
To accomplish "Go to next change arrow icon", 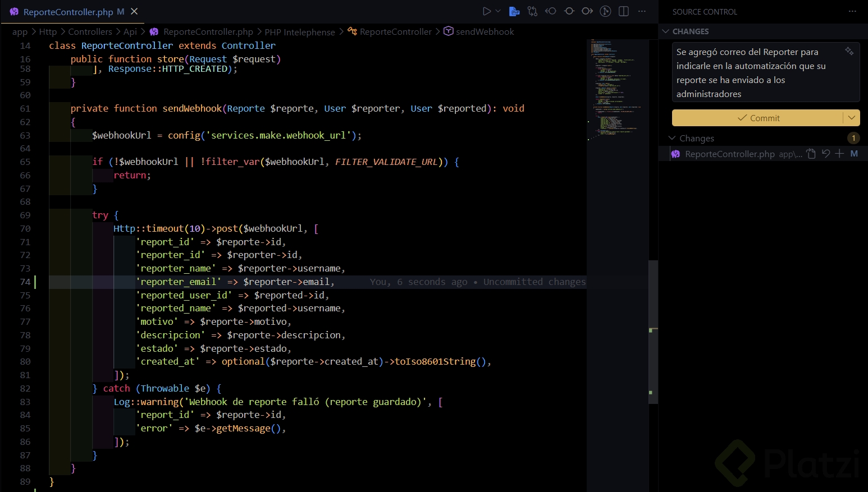I will (x=587, y=11).
